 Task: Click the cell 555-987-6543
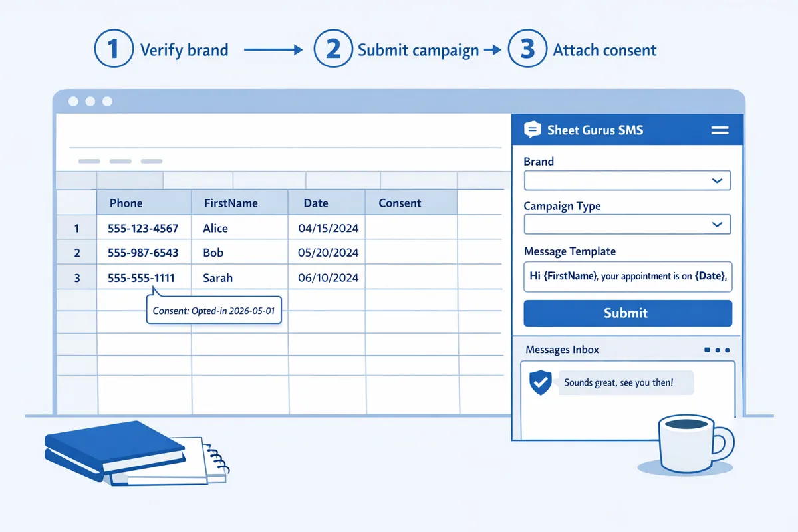click(144, 253)
